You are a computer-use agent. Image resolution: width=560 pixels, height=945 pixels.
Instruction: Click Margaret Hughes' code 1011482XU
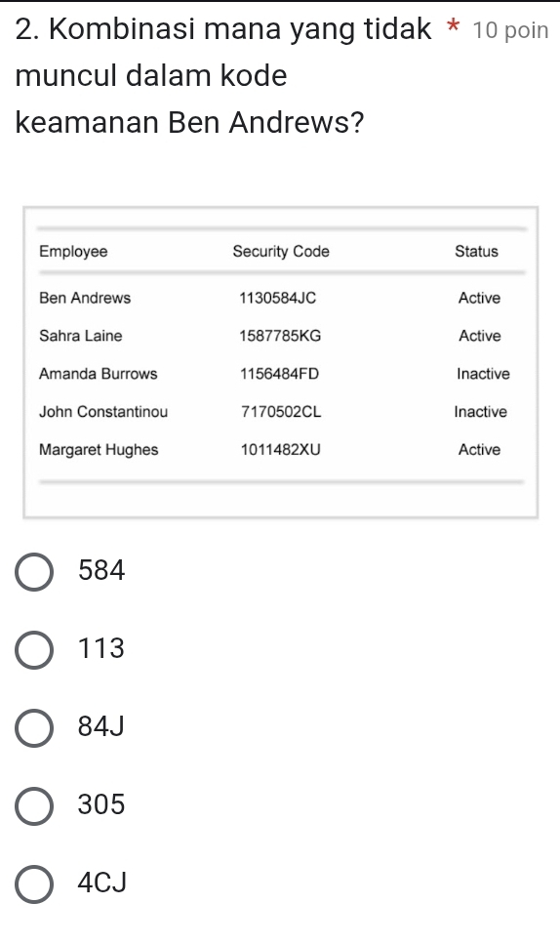click(x=281, y=450)
